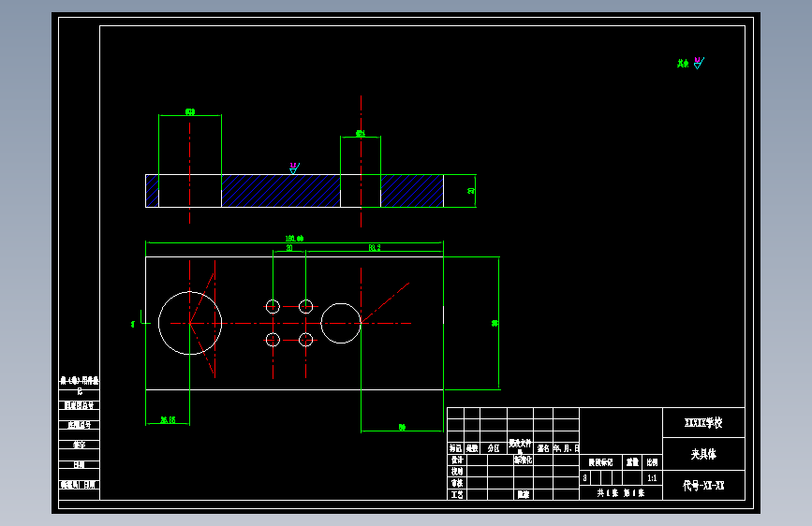Click the '标记' header cell in title block
This screenshot has height=526, width=812.
[x=456, y=448]
